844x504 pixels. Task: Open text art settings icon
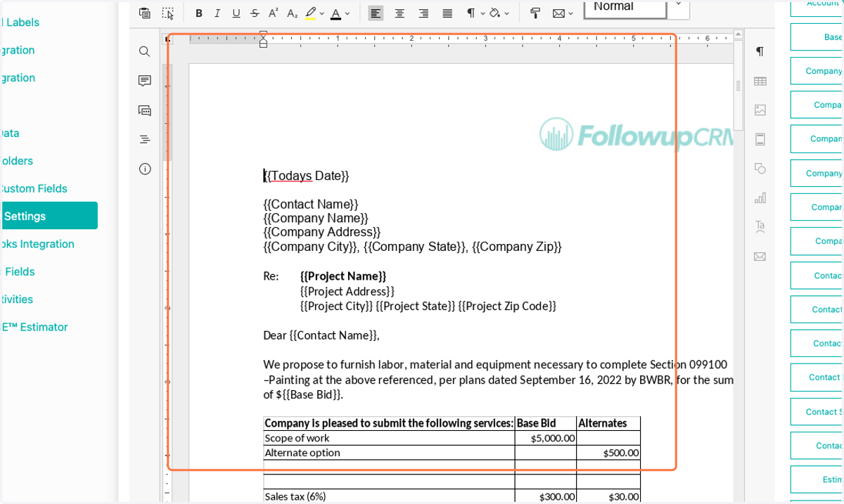760,226
